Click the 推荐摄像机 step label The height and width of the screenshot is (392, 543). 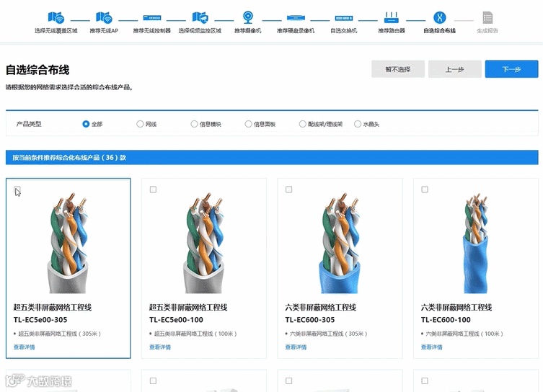(x=247, y=31)
